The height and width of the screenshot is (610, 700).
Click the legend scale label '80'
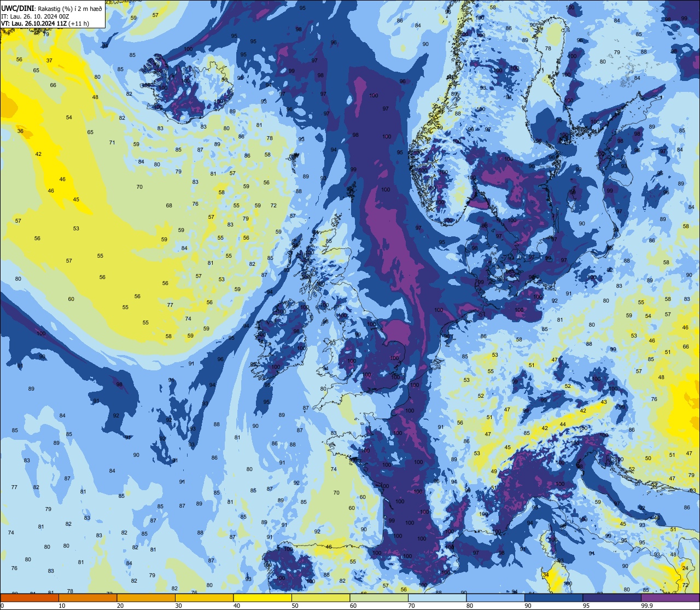(470, 606)
